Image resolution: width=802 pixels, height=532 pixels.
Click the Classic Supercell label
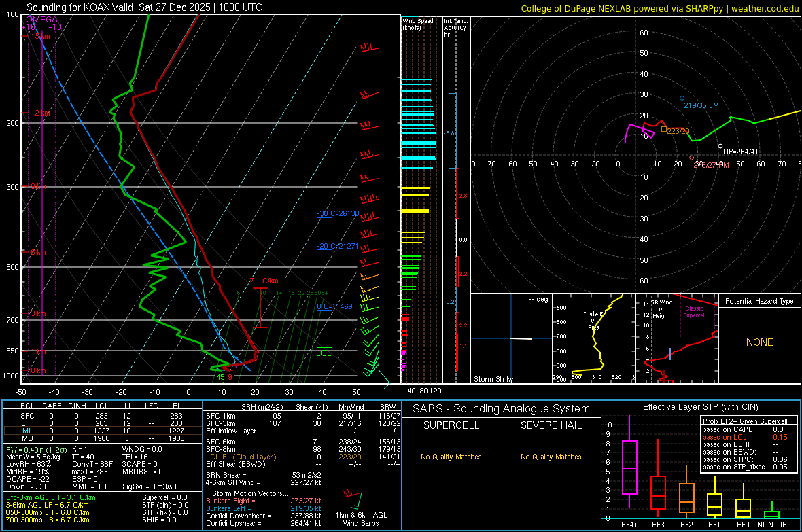click(x=694, y=312)
